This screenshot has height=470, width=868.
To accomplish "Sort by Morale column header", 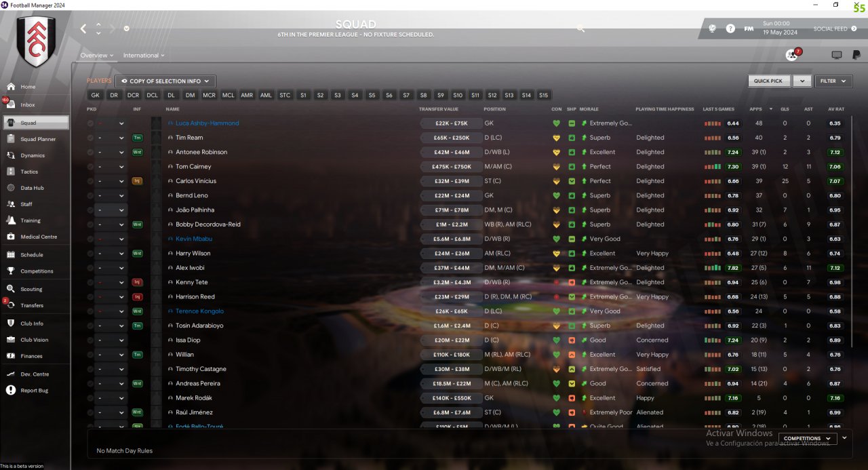I will pos(589,109).
